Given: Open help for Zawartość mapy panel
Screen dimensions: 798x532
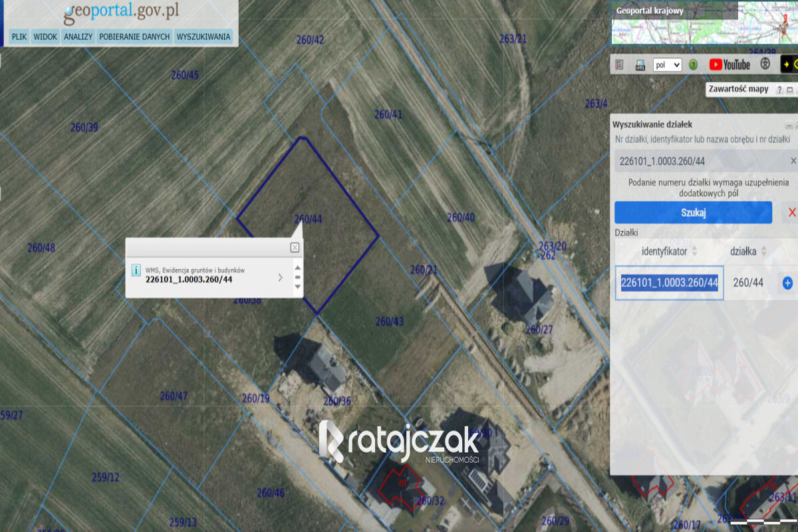Looking at the screenshot, I should (x=779, y=89).
